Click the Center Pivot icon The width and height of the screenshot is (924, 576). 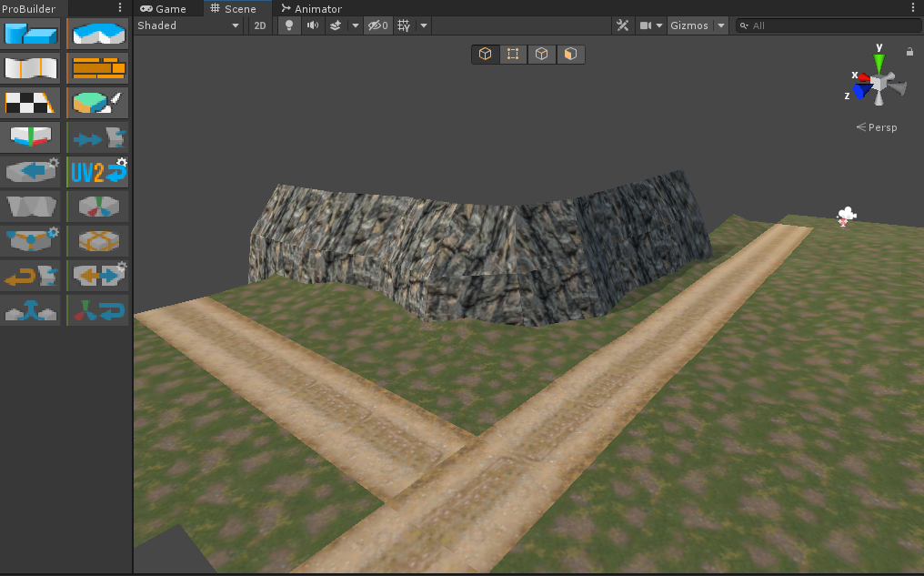click(x=98, y=207)
